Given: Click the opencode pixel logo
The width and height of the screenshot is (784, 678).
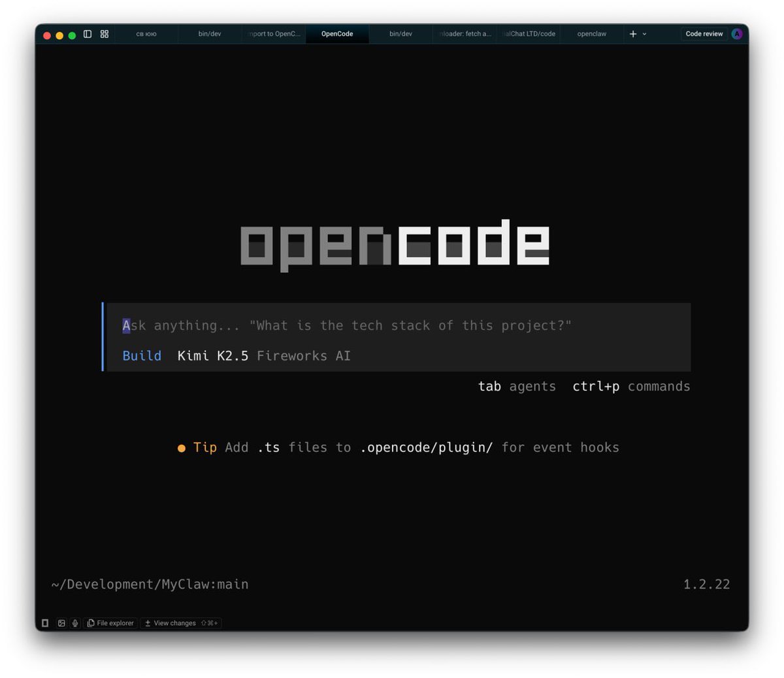Looking at the screenshot, I should coord(395,244).
